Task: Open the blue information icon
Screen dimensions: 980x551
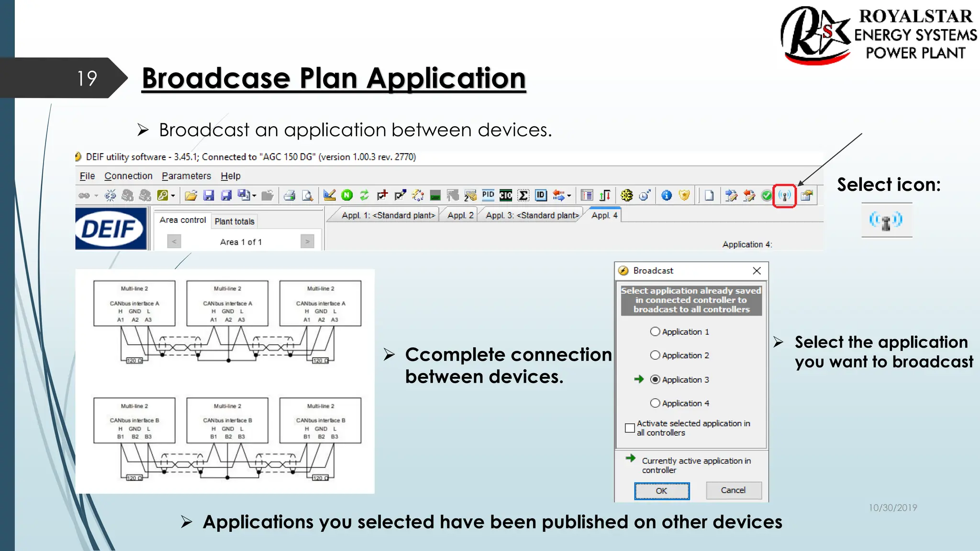Action: coord(666,195)
